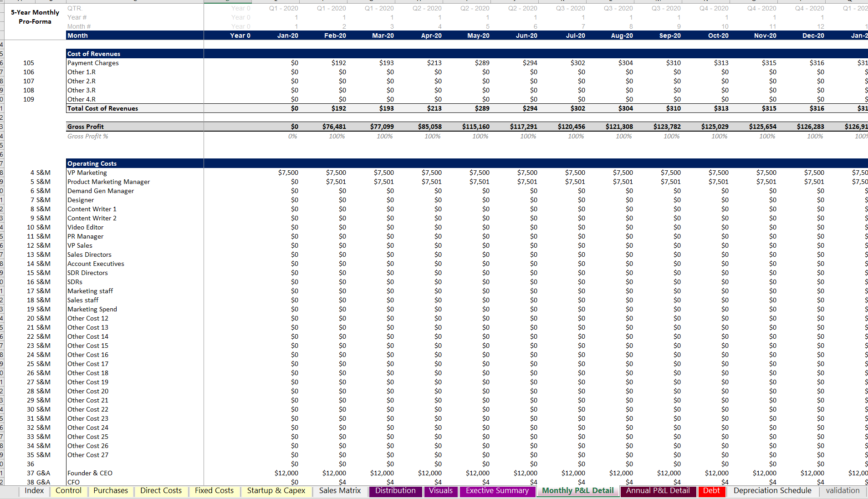Screen dimensions: 868x499
Task: Select the SDR Directors cell
Action: point(87,273)
